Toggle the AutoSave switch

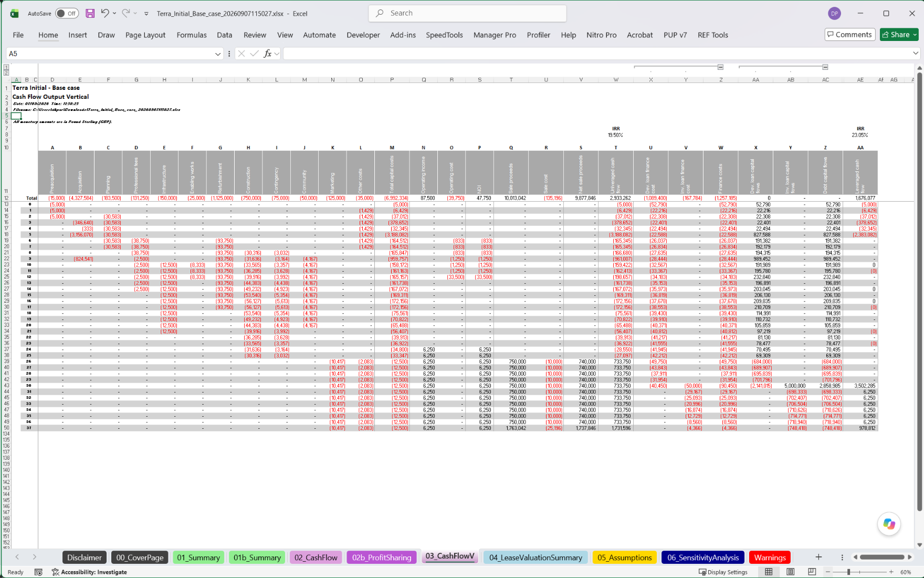[x=67, y=13]
